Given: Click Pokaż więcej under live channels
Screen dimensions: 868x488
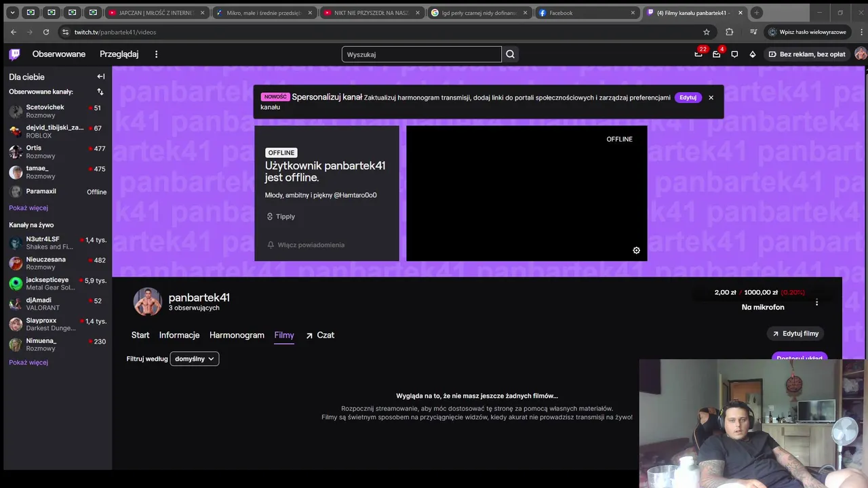Looking at the screenshot, I should click(x=28, y=363).
